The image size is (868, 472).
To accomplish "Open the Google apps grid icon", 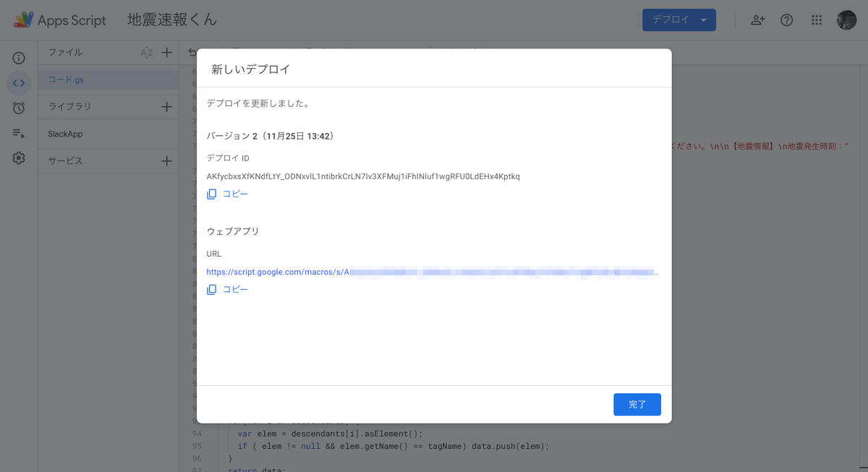I will point(817,20).
